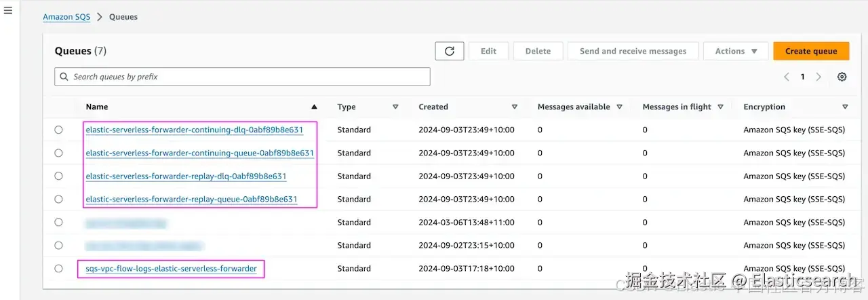Screen dimensions: 868x300
Task: Sort by Messages in flight arrow
Action: 720,107
